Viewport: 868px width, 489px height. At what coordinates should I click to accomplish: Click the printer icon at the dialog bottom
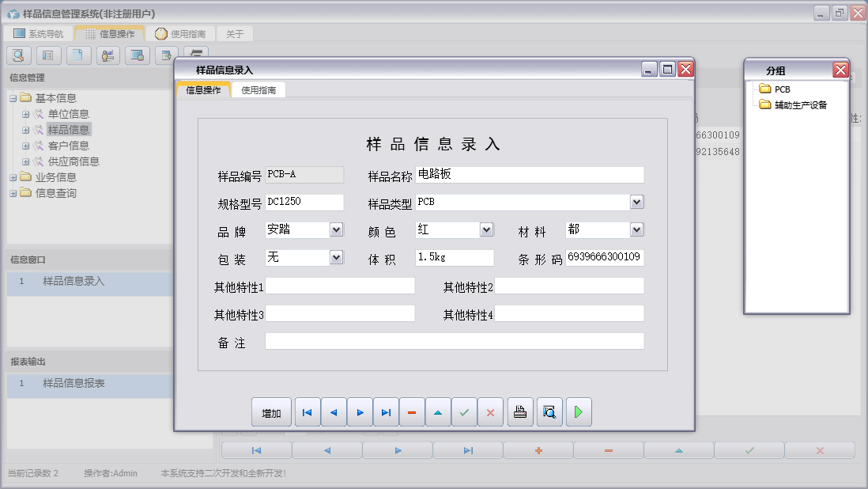click(x=519, y=411)
